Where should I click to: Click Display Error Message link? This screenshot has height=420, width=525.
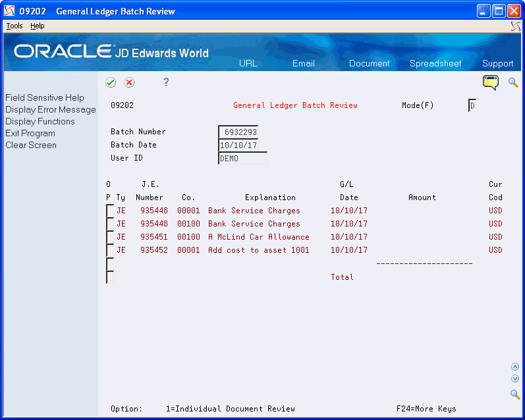(x=51, y=109)
